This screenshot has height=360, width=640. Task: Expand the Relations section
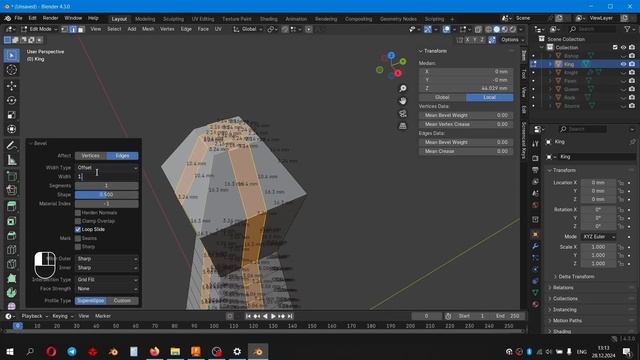point(562,288)
